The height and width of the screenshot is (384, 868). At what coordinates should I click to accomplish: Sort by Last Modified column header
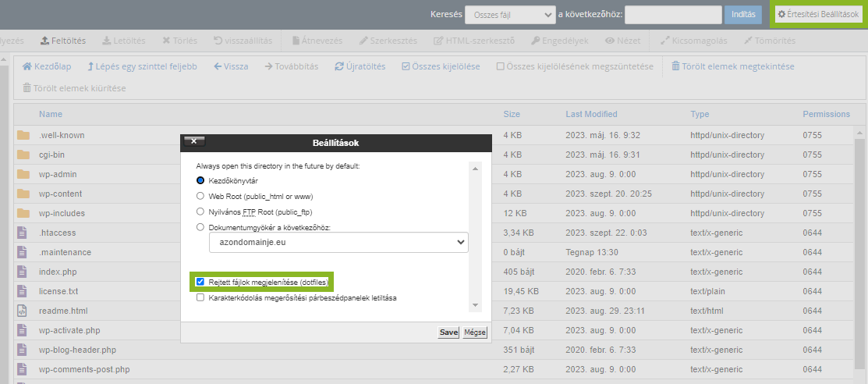(591, 114)
